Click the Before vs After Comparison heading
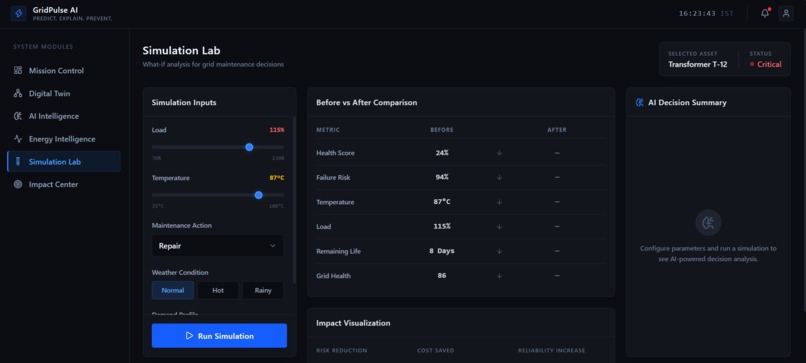 coord(367,102)
